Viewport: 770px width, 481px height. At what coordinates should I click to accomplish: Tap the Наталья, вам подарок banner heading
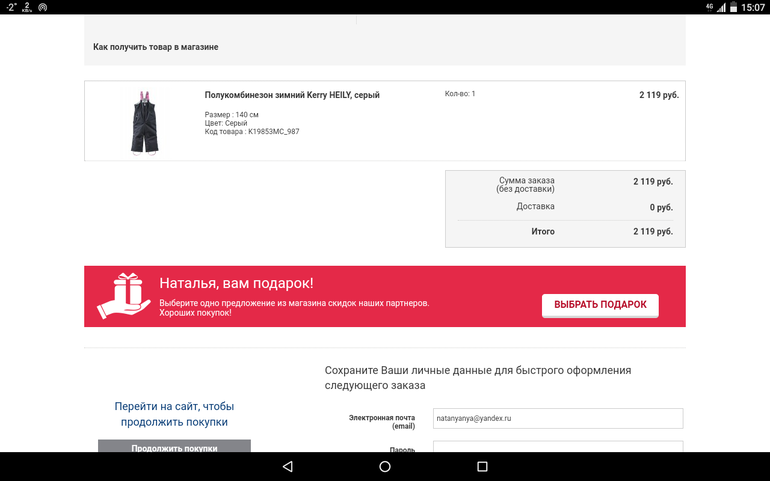[236, 283]
